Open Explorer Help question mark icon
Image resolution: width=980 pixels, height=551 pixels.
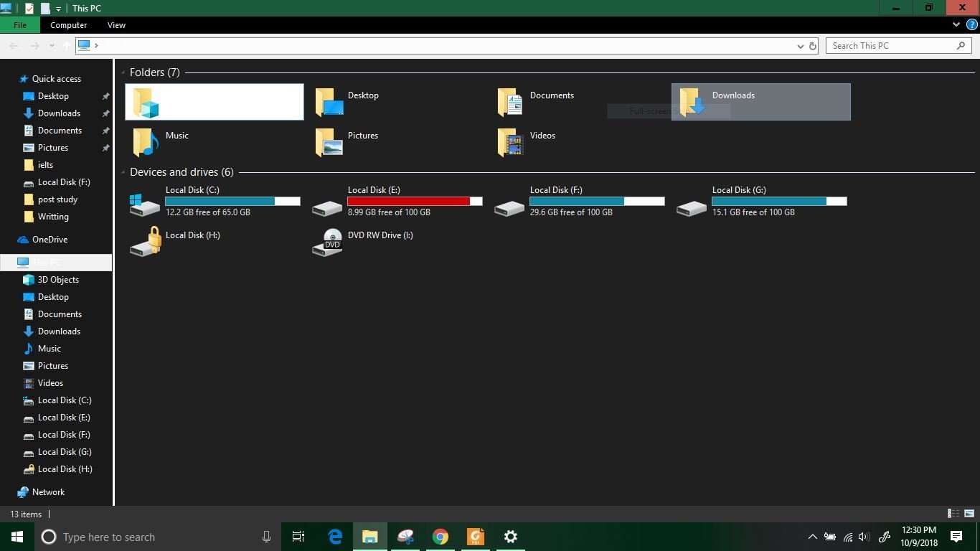tap(972, 24)
